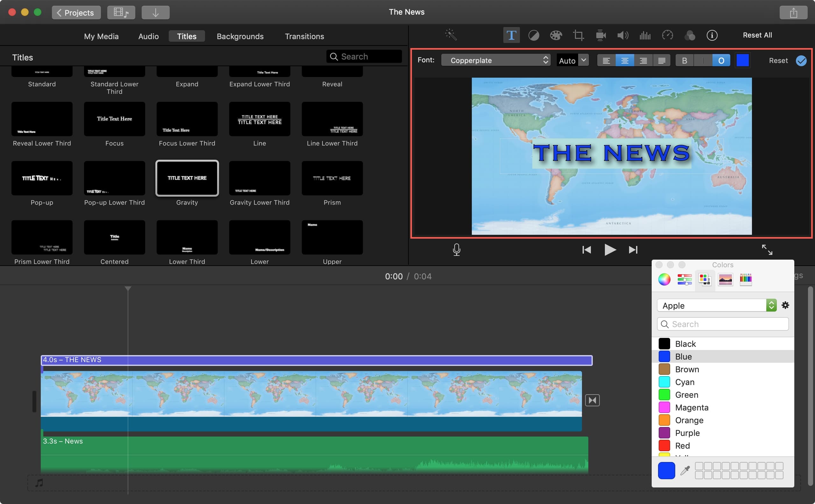Open the Apple color palette dropdown
The image size is (815, 504).
point(771,305)
